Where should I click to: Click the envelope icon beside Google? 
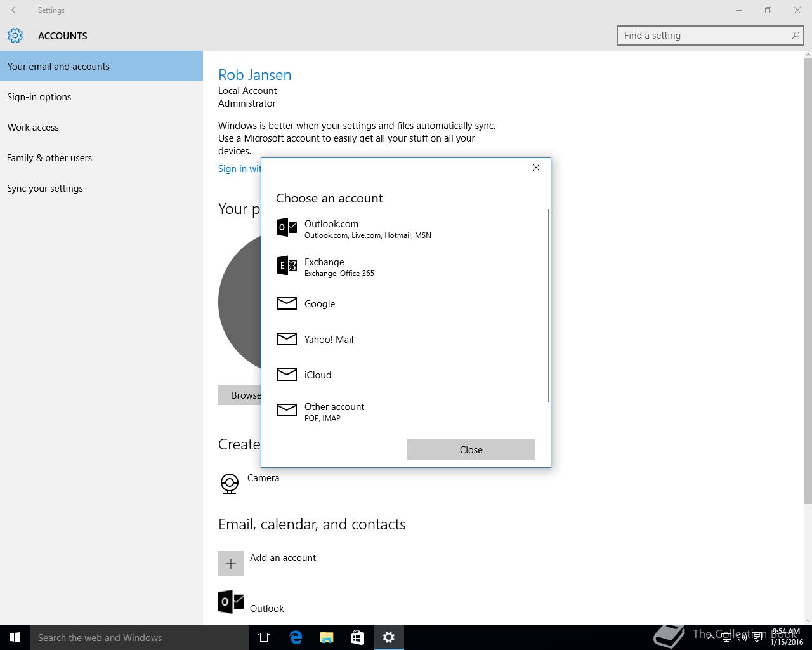click(x=287, y=303)
